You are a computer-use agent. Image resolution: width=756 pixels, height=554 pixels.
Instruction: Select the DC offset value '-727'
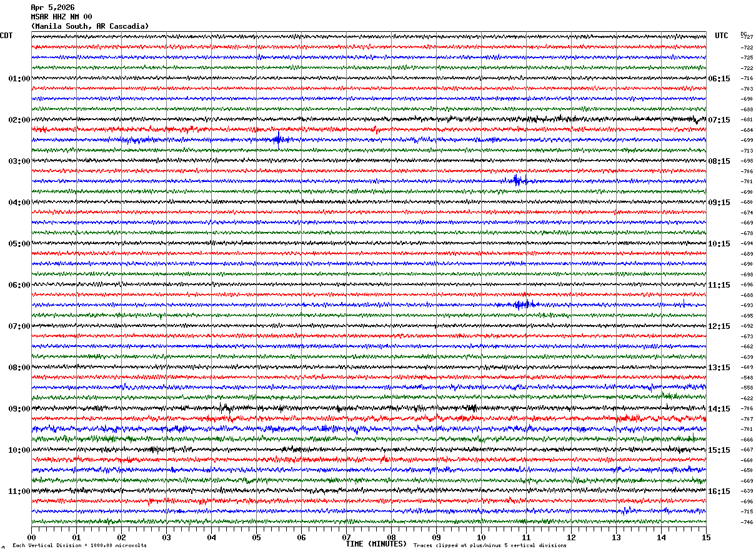[747, 38]
